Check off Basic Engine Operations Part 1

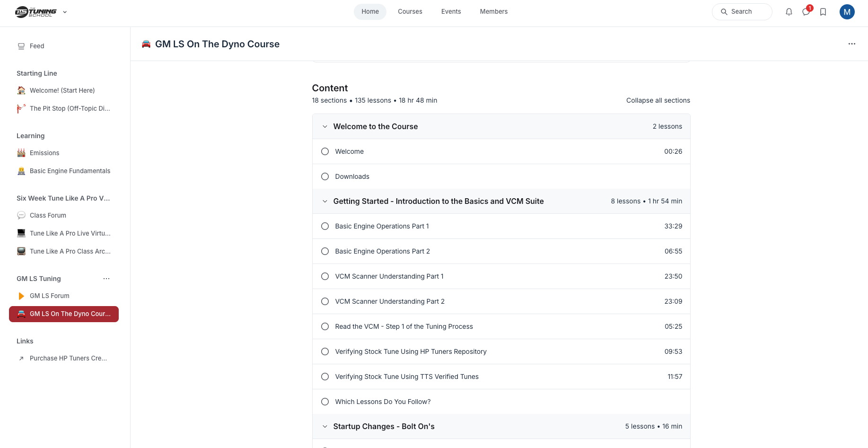point(325,226)
